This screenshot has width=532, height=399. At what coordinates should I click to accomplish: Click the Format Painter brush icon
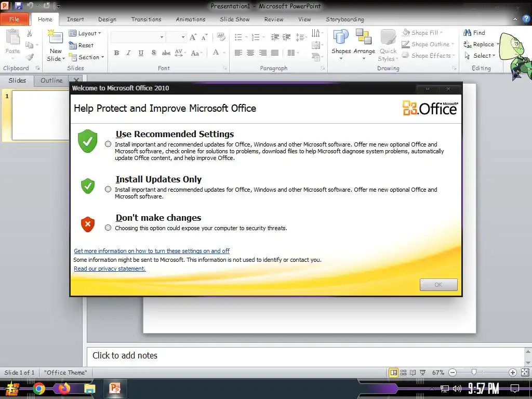[x=30, y=57]
